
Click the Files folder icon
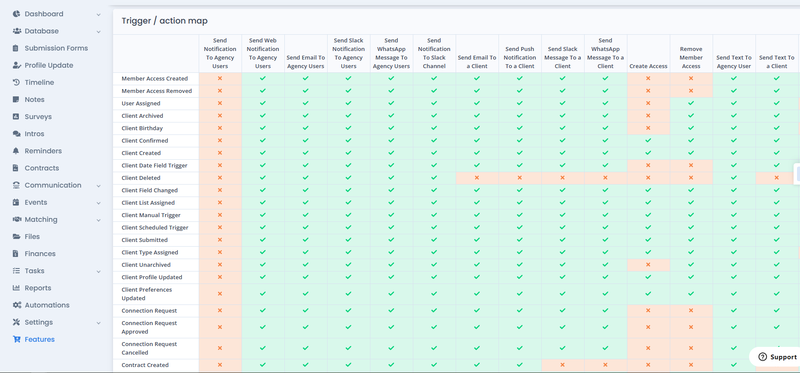[16, 237]
